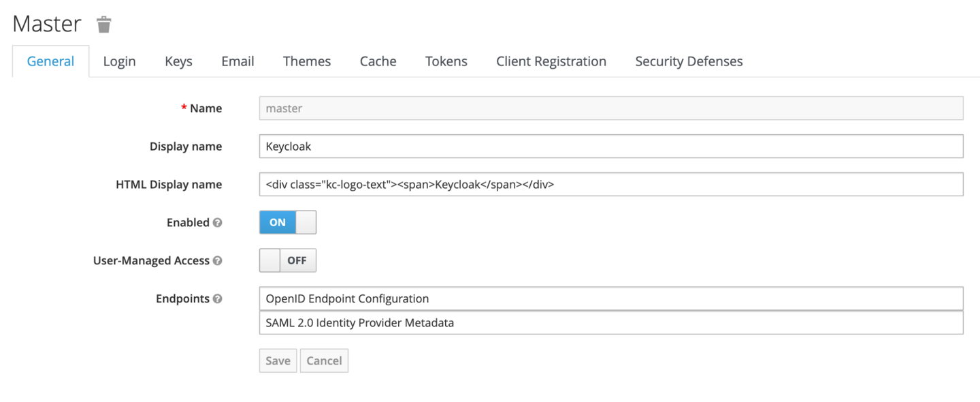Select the Tokens tab

[446, 61]
